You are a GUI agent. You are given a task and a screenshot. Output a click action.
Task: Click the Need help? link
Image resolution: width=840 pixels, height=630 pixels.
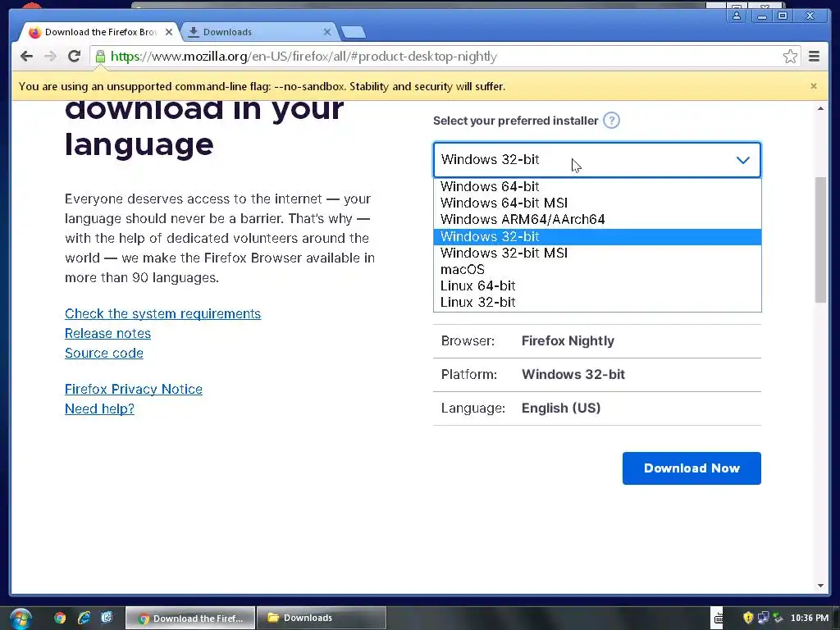click(x=99, y=409)
